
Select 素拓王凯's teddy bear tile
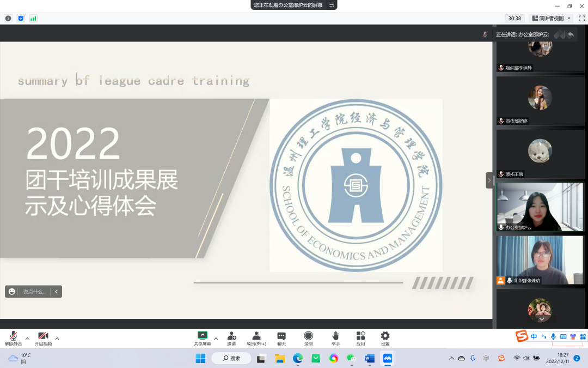(540, 154)
